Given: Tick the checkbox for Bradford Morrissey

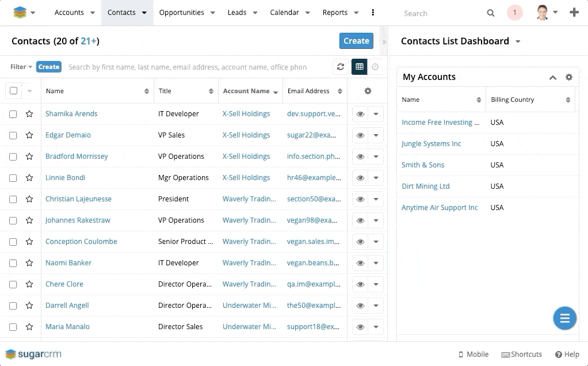Looking at the screenshot, I should (x=13, y=157).
